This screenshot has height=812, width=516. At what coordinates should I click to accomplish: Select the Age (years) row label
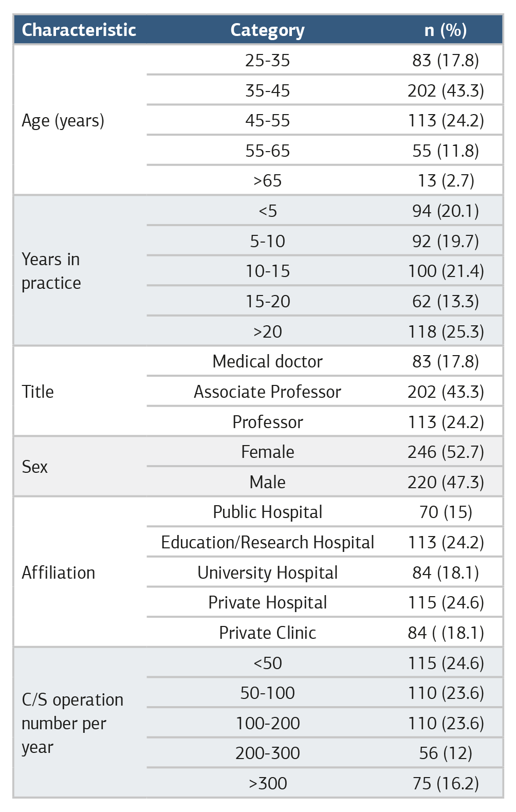tap(63, 121)
